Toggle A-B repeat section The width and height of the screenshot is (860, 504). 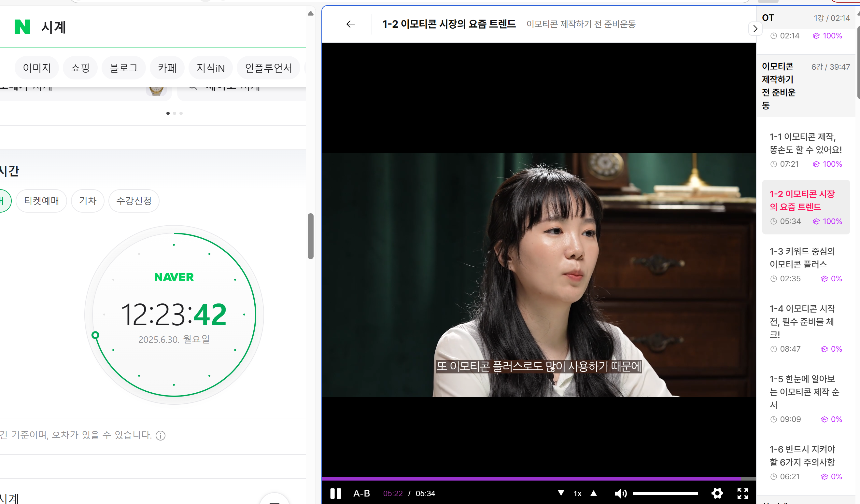click(361, 494)
